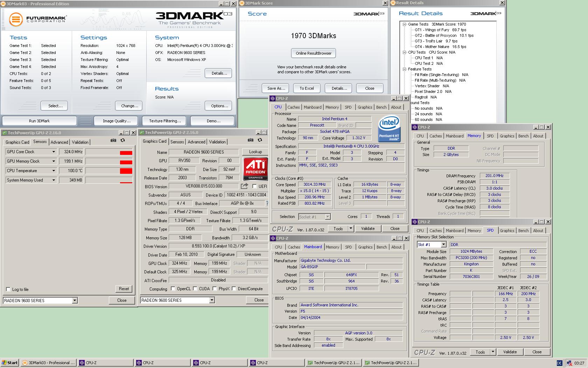The image size is (588, 368).
Task: Open System Memory Used sensor dropdown
Action: click(54, 180)
